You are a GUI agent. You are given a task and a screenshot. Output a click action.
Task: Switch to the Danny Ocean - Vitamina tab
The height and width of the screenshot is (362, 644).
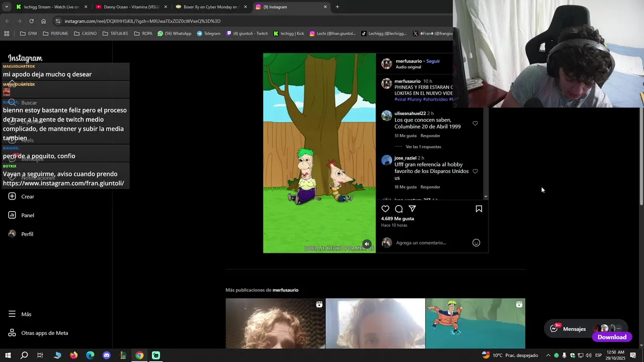click(132, 7)
